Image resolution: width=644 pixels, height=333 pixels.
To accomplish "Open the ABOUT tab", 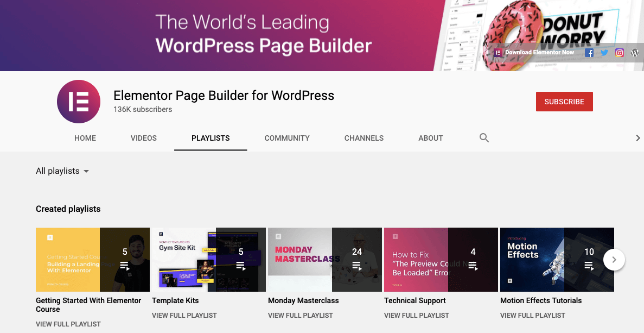I will 430,138.
